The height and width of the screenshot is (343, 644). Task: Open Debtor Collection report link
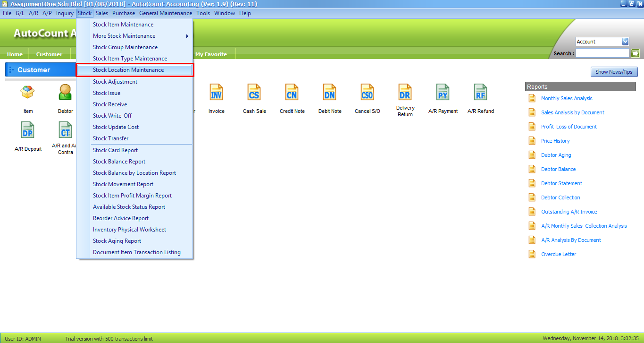click(560, 197)
